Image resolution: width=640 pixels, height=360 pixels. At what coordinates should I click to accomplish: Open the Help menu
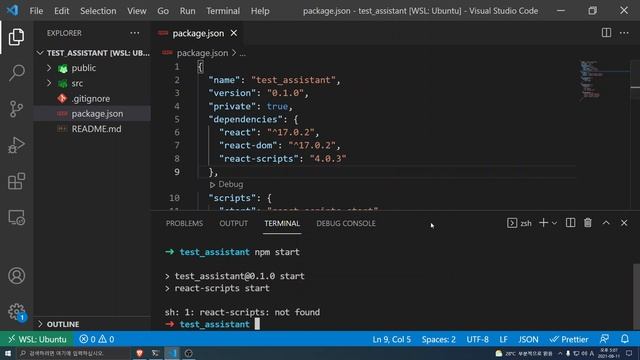coord(260,11)
